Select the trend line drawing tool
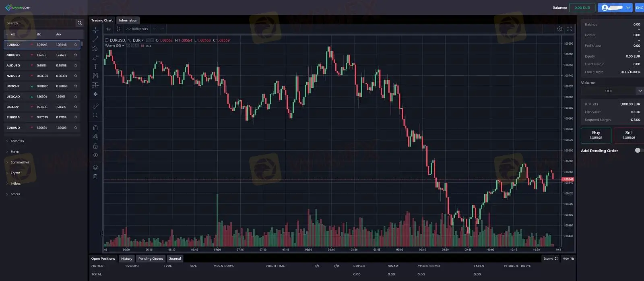 point(95,39)
